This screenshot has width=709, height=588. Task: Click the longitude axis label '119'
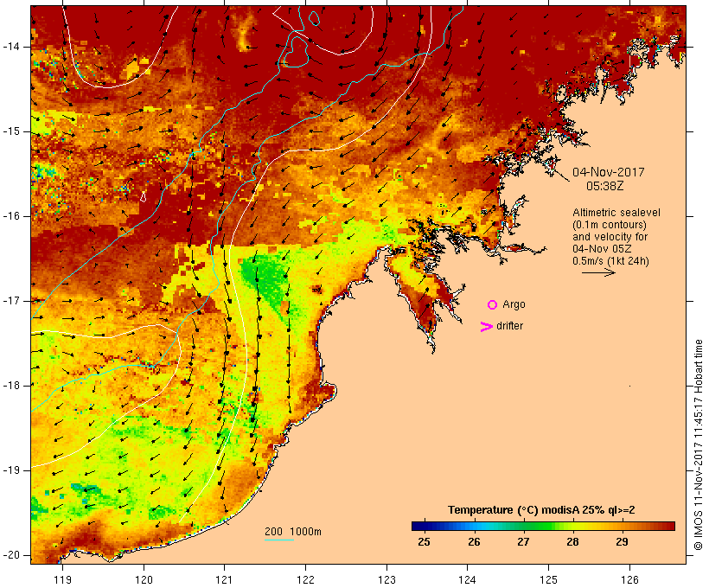[x=62, y=579]
